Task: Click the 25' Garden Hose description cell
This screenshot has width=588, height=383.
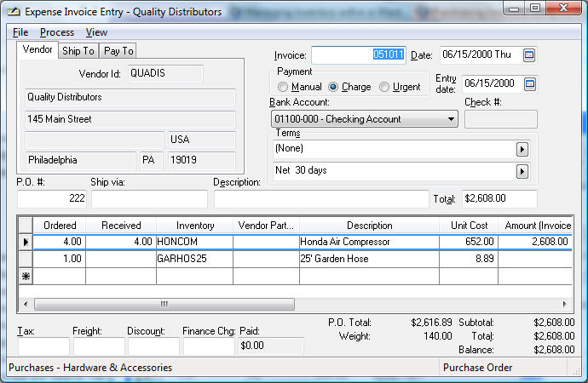Action: (x=369, y=259)
